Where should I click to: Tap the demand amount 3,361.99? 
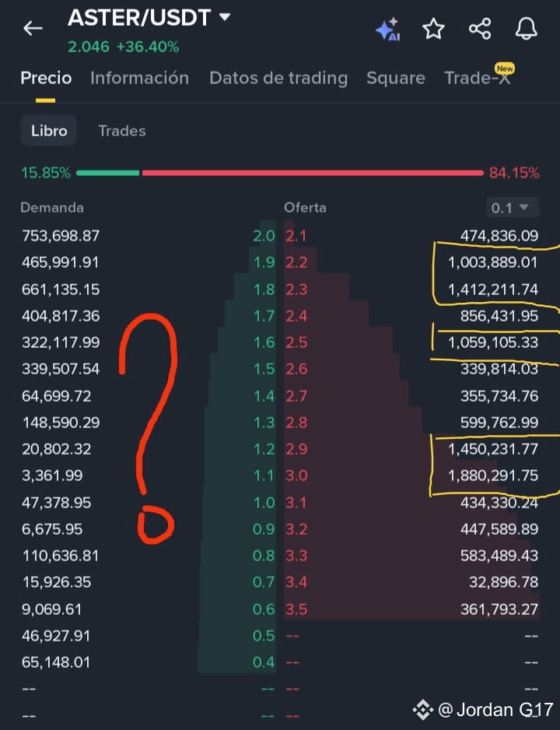coord(52,476)
